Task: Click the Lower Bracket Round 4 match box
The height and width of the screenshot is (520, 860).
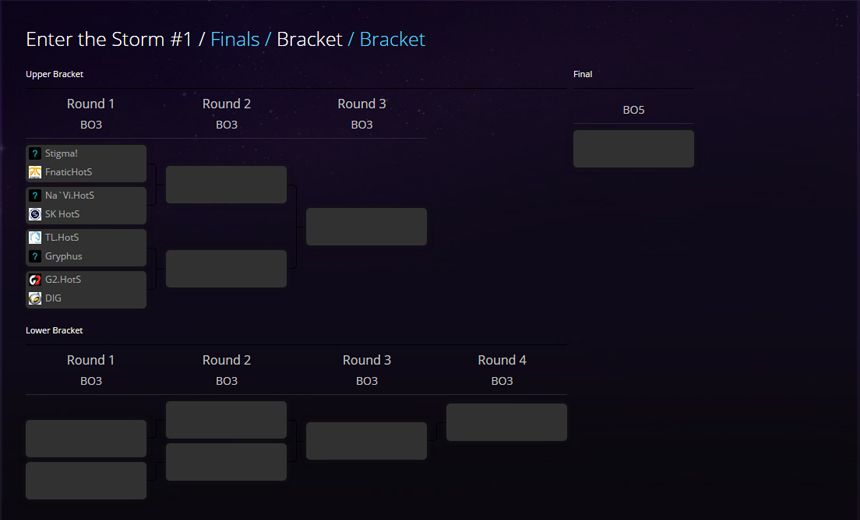Action: (x=506, y=422)
